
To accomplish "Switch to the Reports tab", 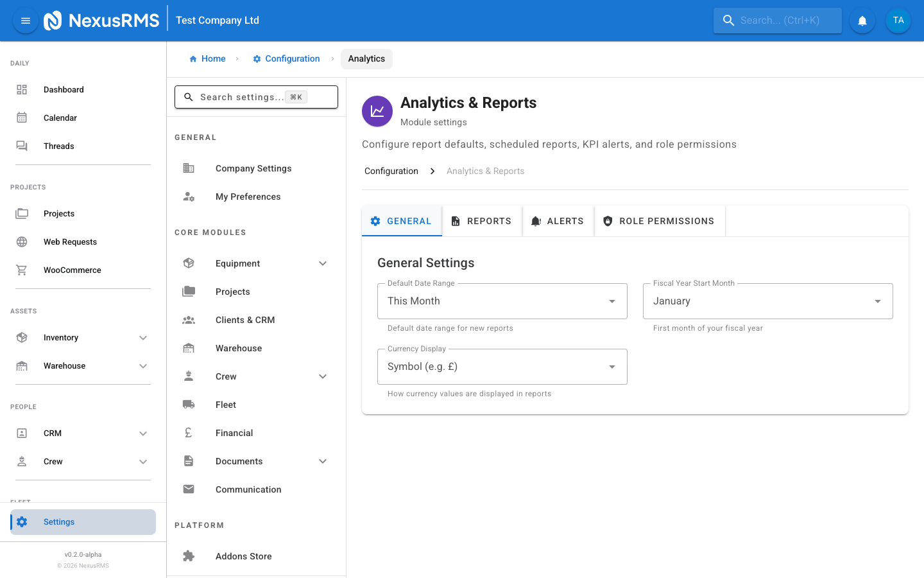I will [x=482, y=220].
